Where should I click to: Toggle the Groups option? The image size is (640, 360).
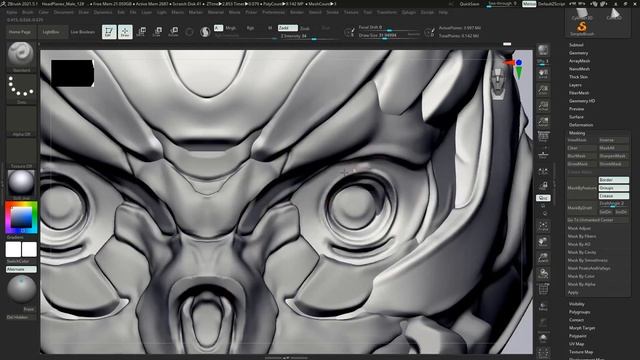click(613, 188)
